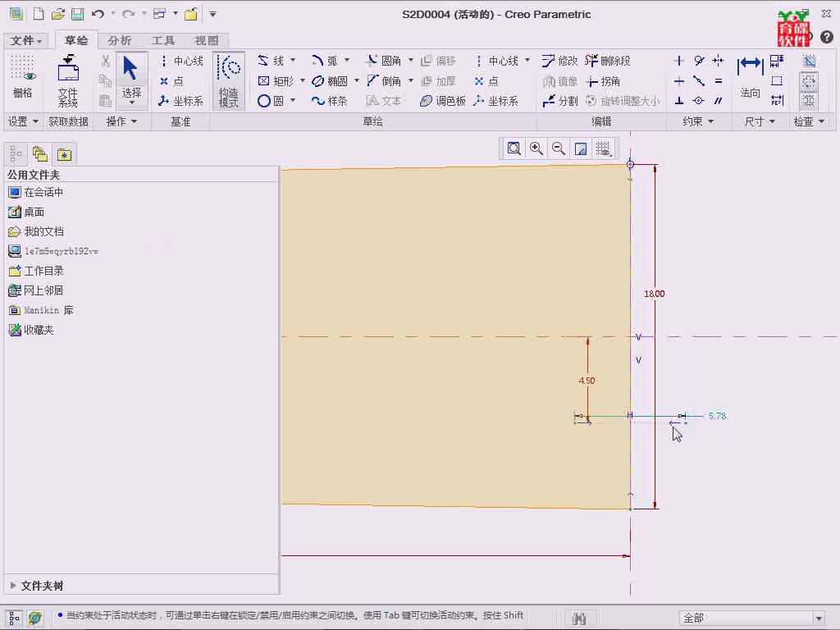
Task: Select the Circle (圆) tool
Action: pyautogui.click(x=271, y=101)
